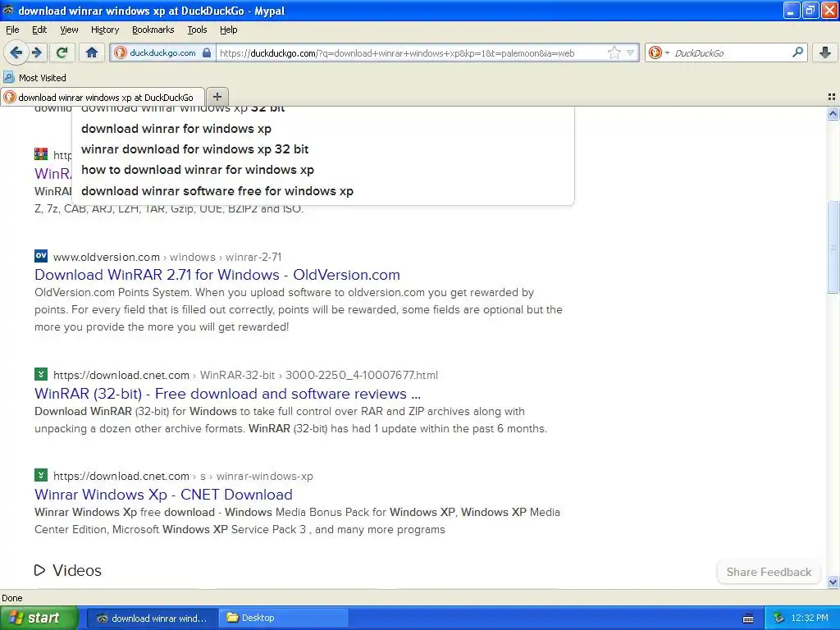Open the Most Visited bookmarks folder
Viewport: 840px width, 630px height.
point(34,78)
